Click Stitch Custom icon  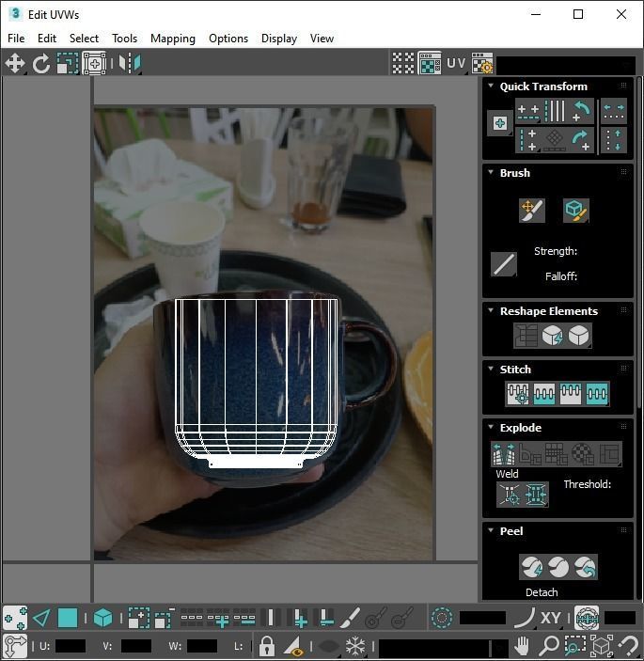597,394
